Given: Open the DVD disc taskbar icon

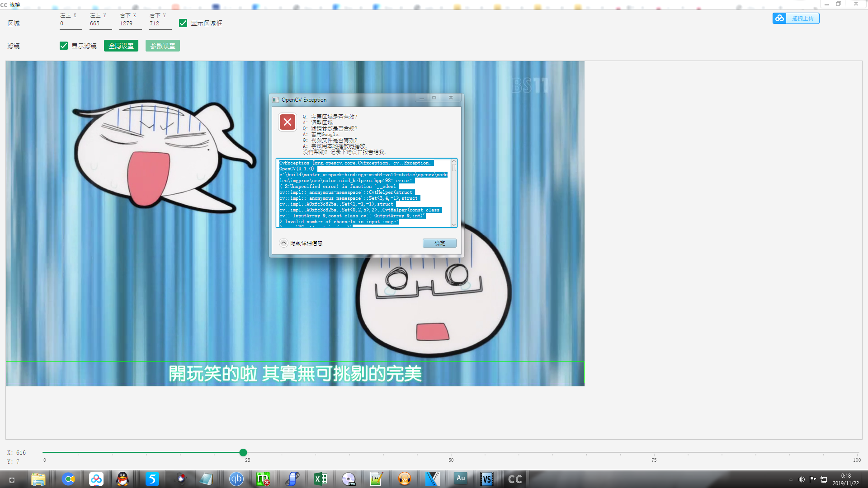Looking at the screenshot, I should point(349,479).
